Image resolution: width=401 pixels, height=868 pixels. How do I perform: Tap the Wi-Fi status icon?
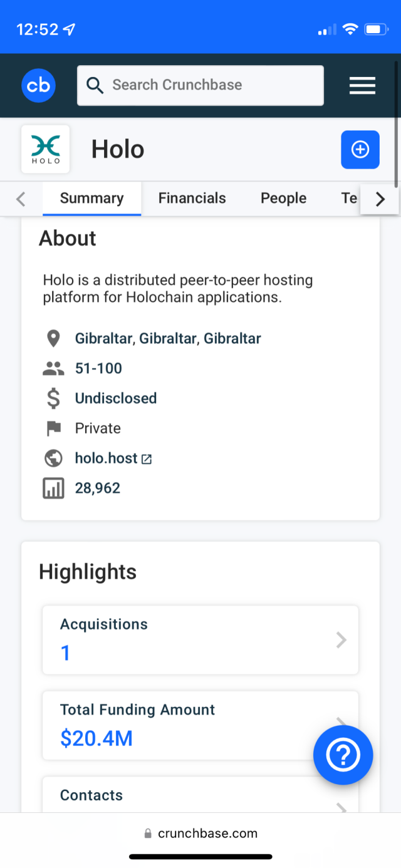[350, 29]
